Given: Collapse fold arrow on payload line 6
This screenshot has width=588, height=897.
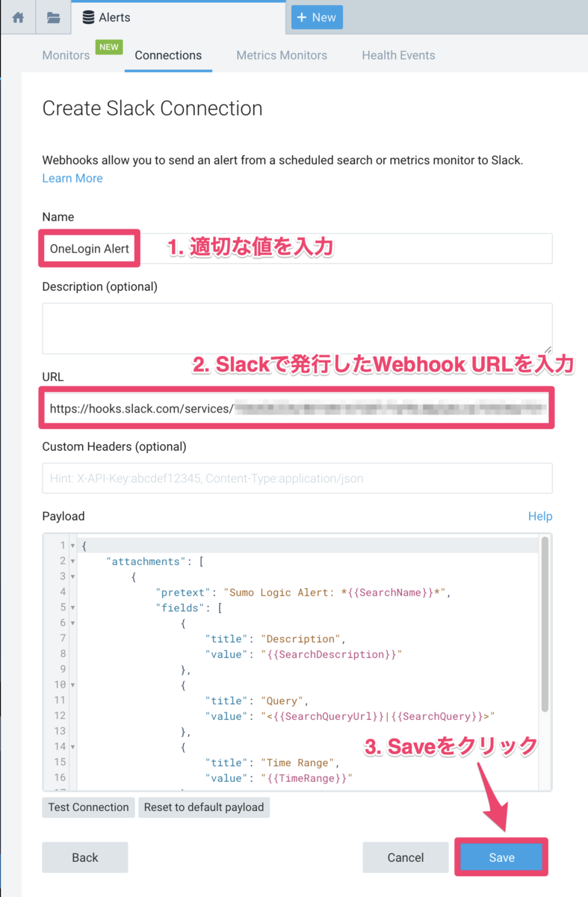Looking at the screenshot, I should (x=72, y=623).
